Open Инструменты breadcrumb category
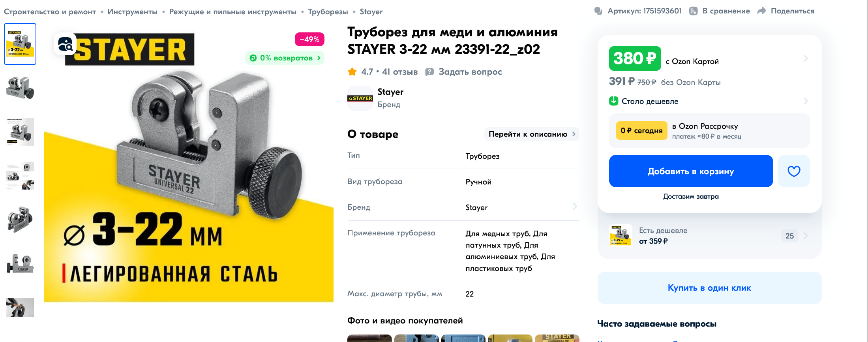 133,12
